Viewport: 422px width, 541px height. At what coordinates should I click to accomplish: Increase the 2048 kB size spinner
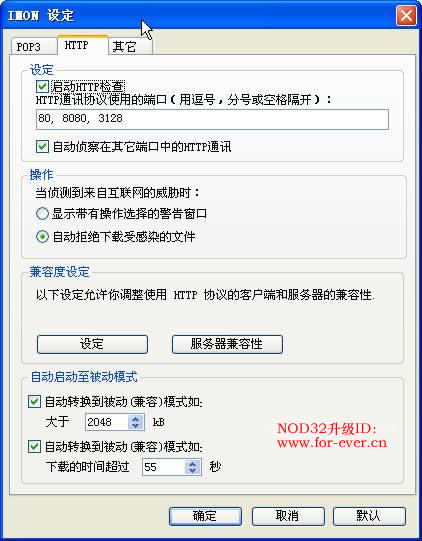pyautogui.click(x=136, y=419)
